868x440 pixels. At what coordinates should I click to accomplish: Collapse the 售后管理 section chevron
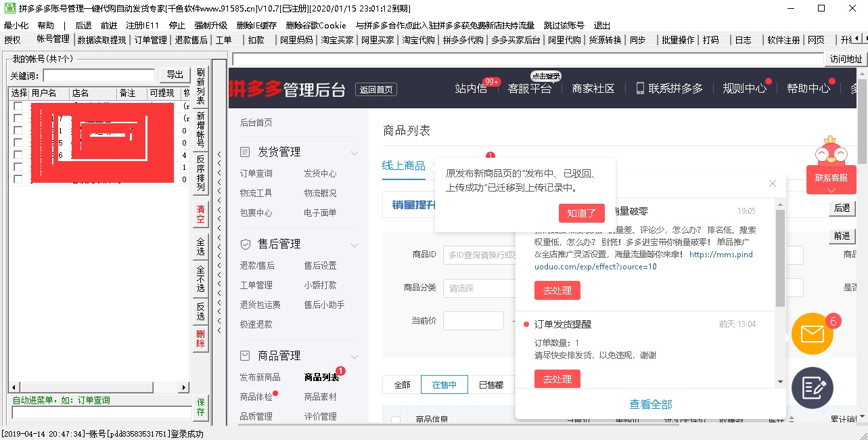click(x=354, y=244)
